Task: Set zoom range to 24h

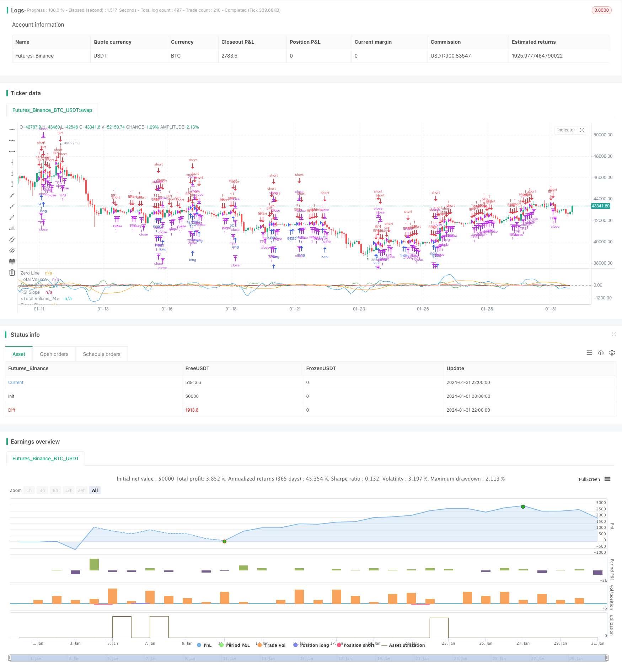Action: 82,490
